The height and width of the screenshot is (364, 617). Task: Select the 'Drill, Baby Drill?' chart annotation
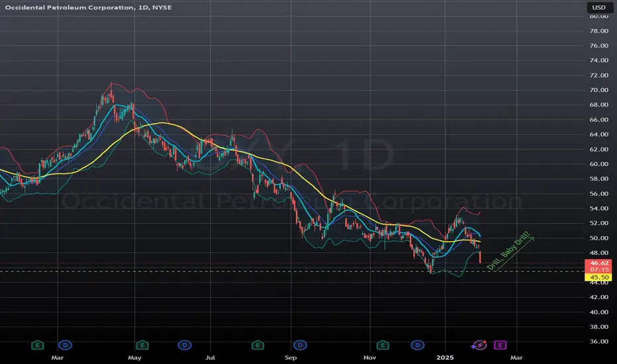point(510,251)
